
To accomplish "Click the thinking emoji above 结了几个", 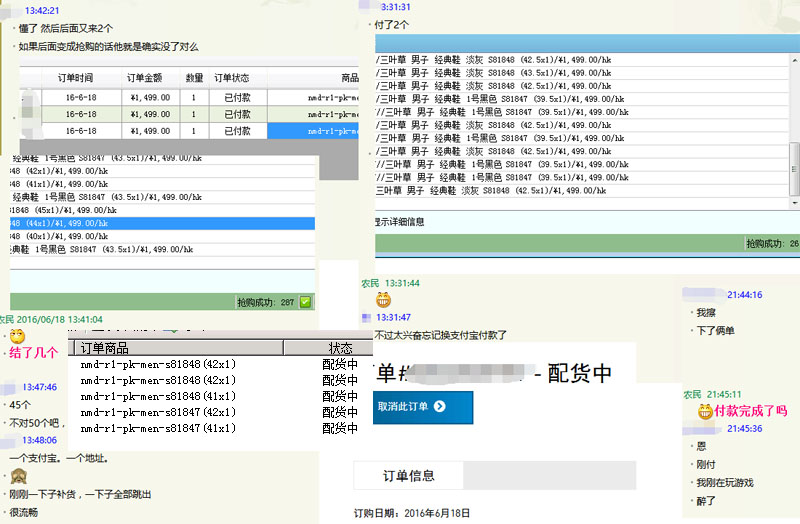I will click(x=17, y=336).
